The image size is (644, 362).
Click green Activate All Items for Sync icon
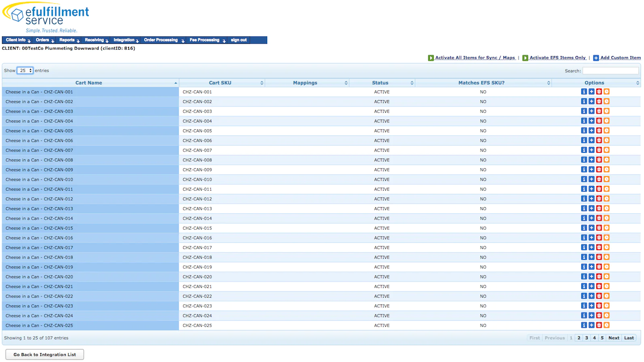click(431, 58)
